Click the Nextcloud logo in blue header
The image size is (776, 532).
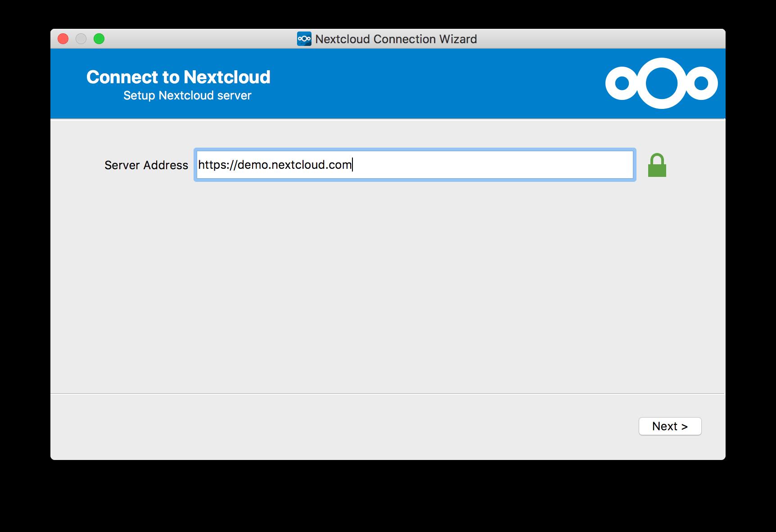click(661, 83)
